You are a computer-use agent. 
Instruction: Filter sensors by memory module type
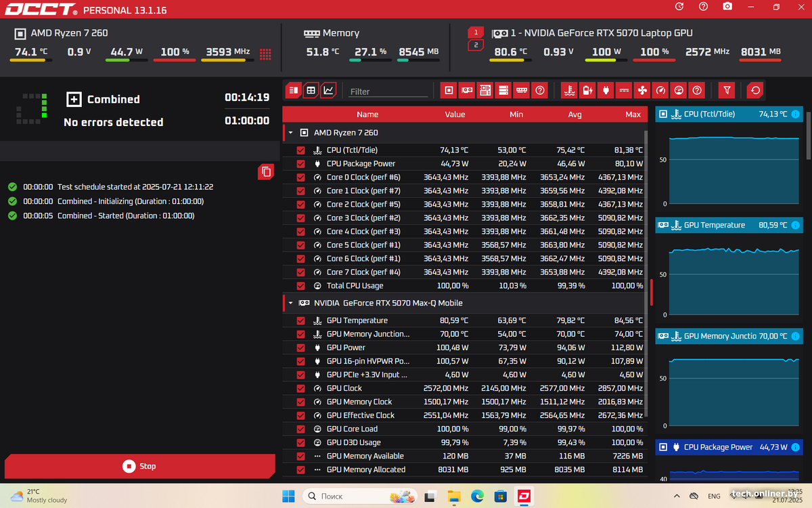[x=521, y=90]
